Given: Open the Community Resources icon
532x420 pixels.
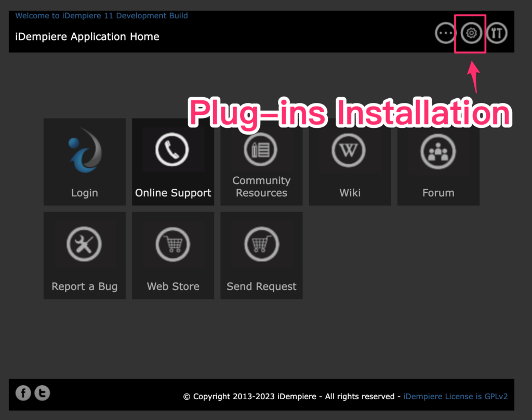Looking at the screenshot, I should click(x=261, y=150).
